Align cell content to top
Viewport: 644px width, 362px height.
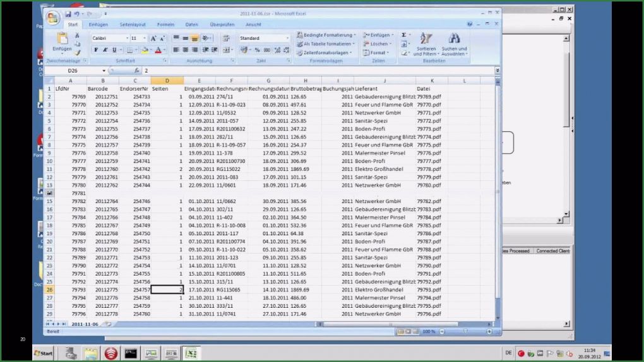(x=176, y=38)
